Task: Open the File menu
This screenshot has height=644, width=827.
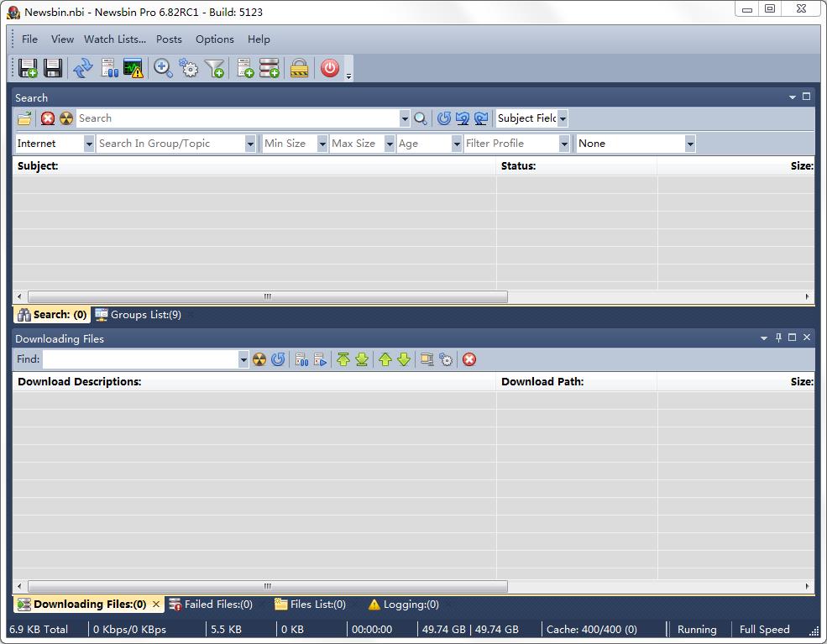Action: click(29, 39)
